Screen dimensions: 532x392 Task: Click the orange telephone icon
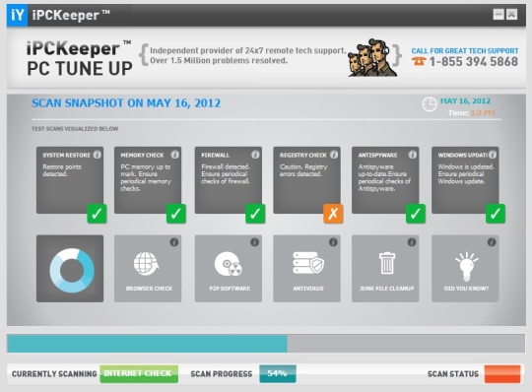point(419,61)
